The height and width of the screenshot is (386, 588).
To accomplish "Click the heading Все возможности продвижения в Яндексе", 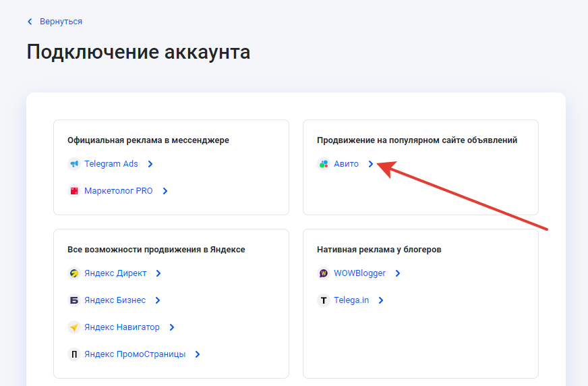I will click(x=156, y=250).
